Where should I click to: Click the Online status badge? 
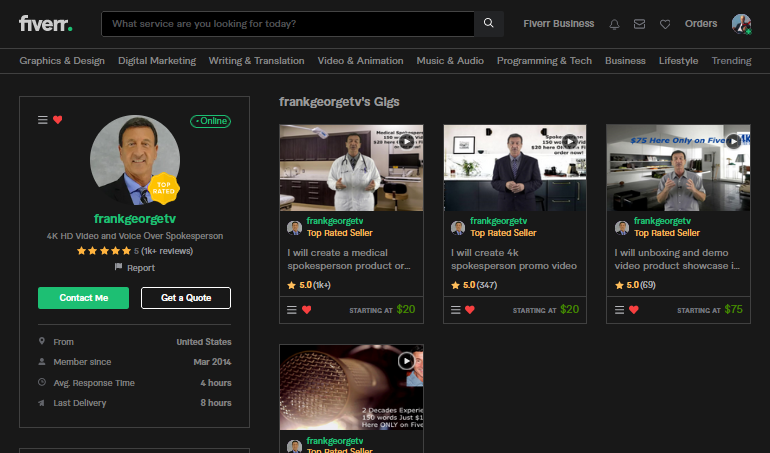pos(211,121)
